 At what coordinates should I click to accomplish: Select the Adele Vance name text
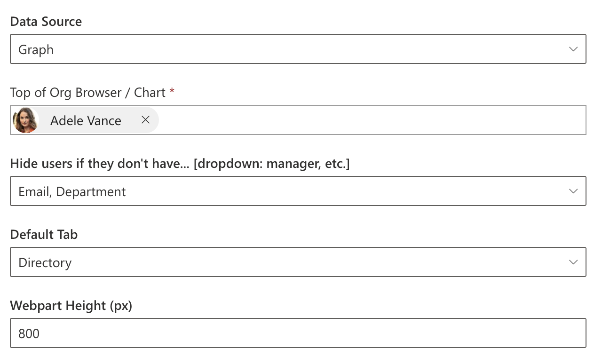coord(86,121)
